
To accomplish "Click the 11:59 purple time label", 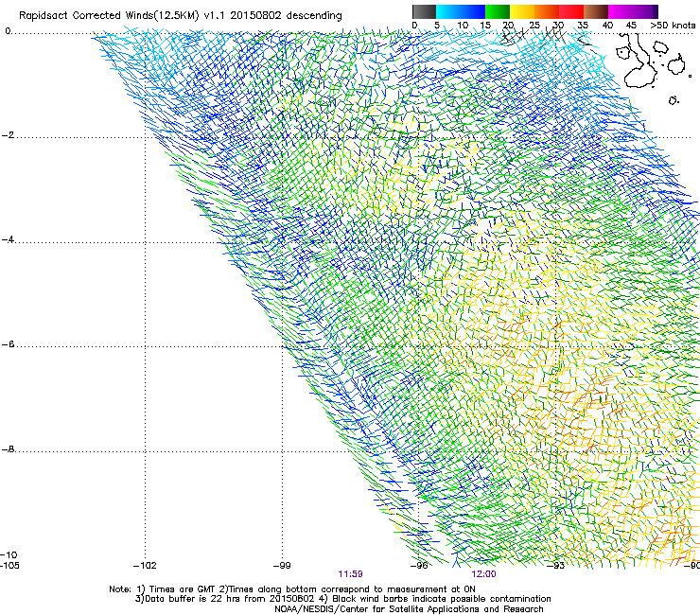I will point(350,574).
